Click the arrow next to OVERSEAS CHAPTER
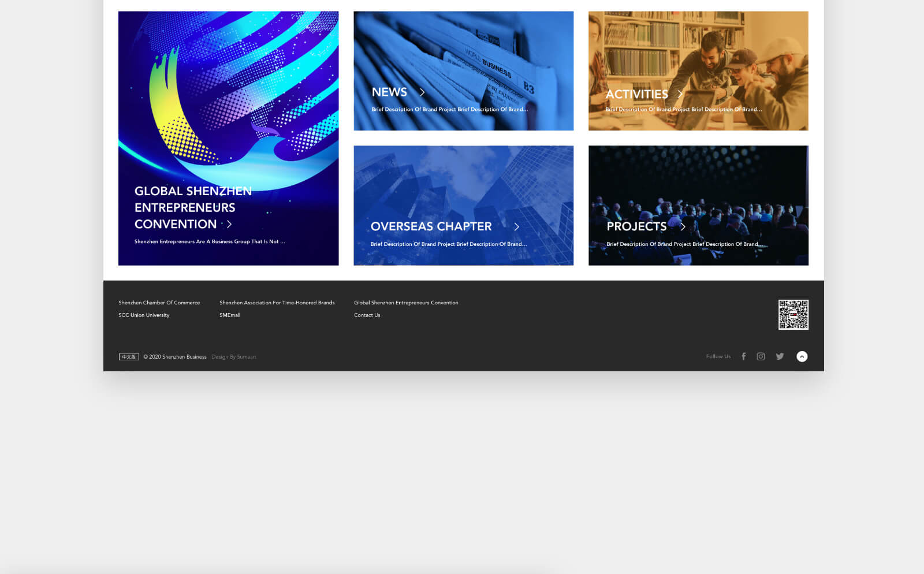The height and width of the screenshot is (574, 924). click(516, 227)
